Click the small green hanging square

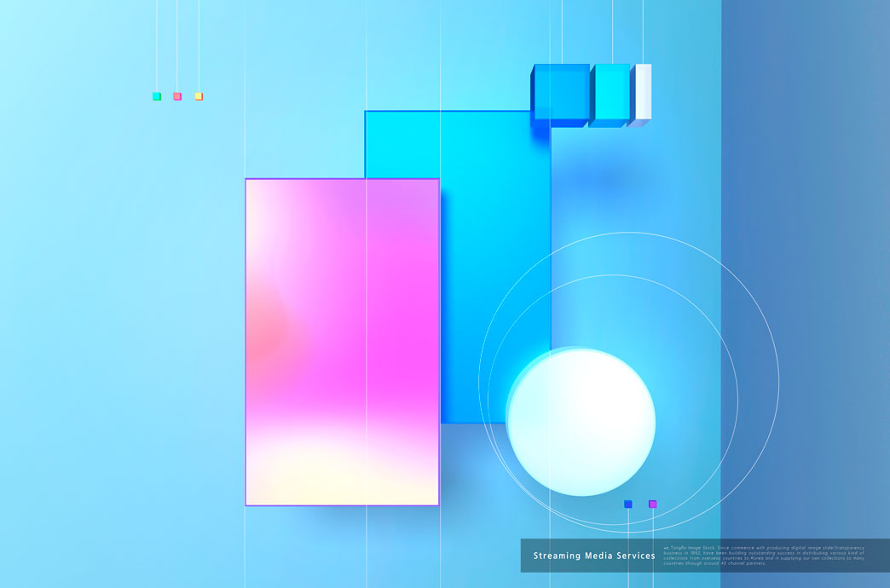click(x=157, y=96)
